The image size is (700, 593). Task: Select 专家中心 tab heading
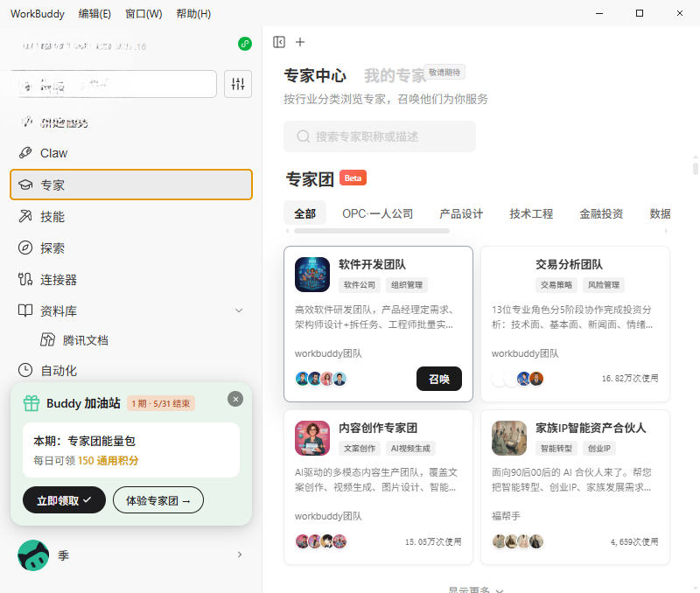point(315,76)
